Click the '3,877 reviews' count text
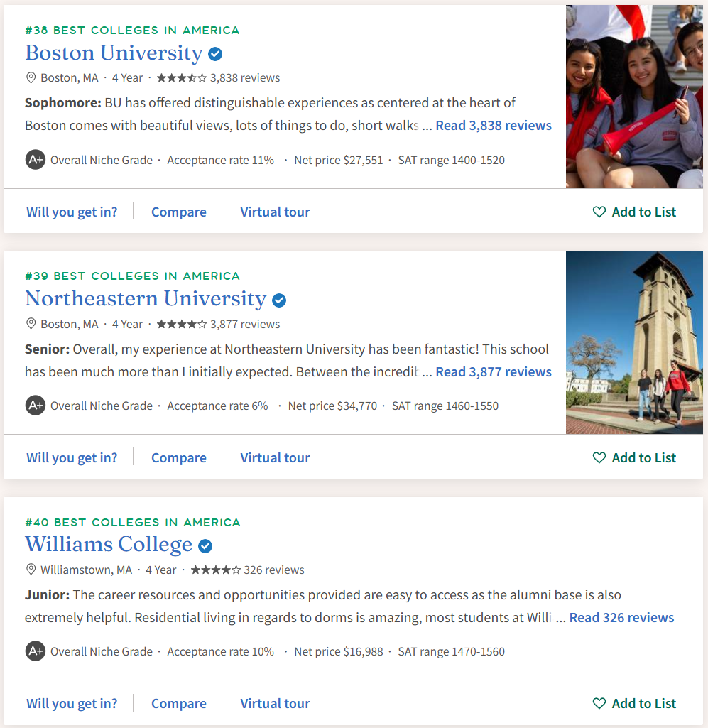This screenshot has height=728, width=708. [x=245, y=324]
